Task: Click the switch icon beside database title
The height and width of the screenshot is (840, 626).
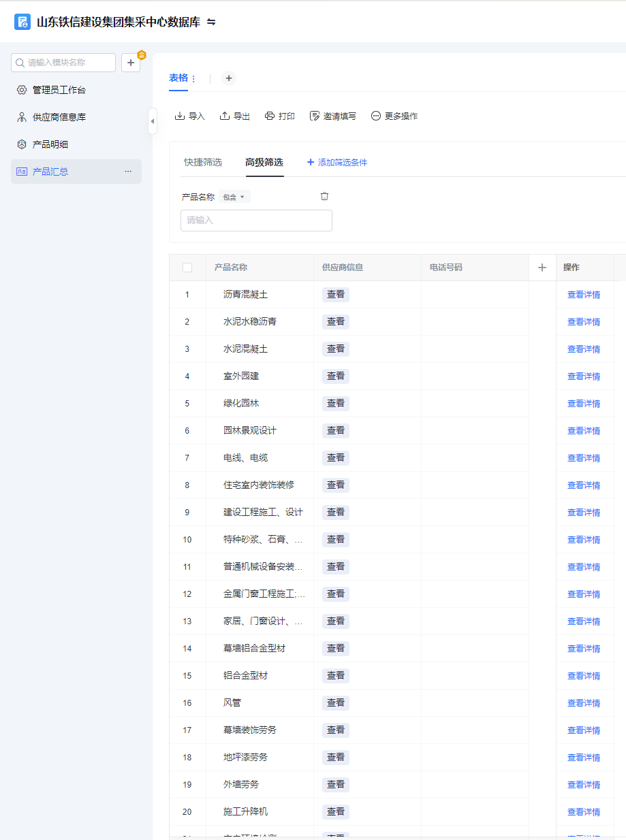Action: [x=211, y=22]
